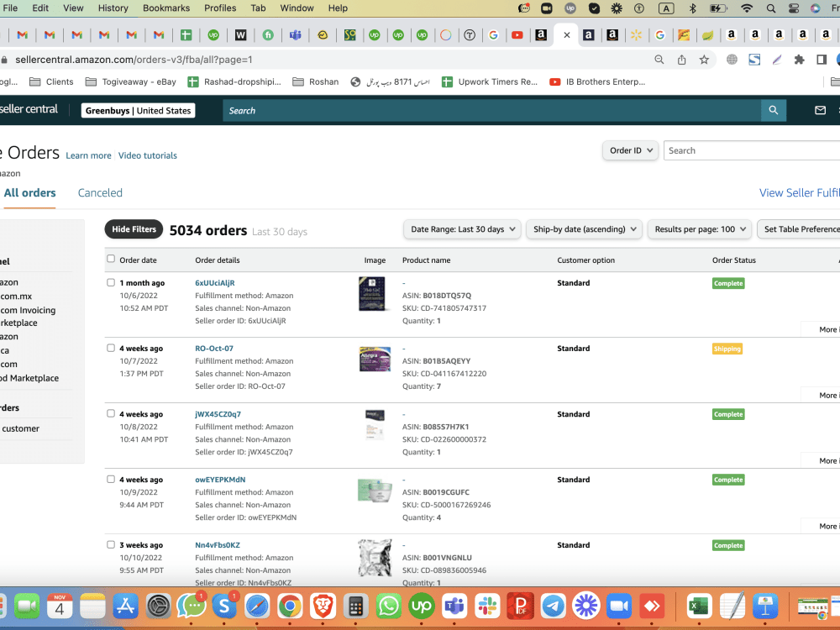Bookmark this page with the star icon
This screenshot has height=630, width=840.
pos(704,60)
